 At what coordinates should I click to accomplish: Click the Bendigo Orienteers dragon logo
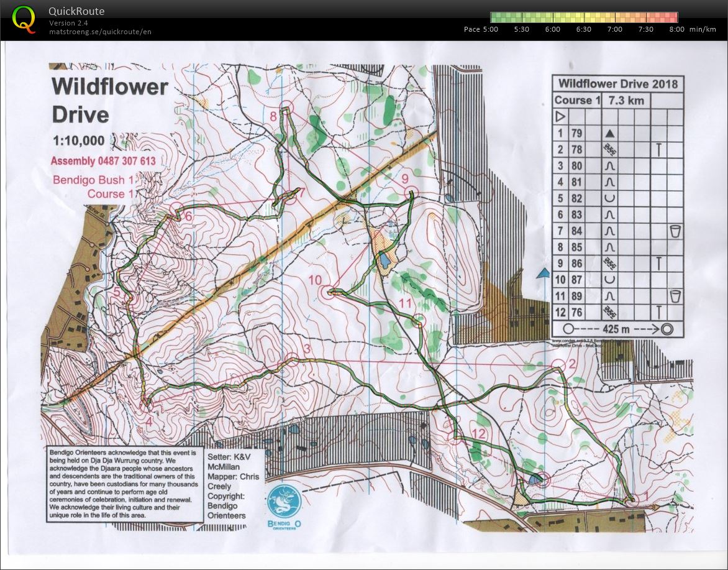pyautogui.click(x=284, y=501)
